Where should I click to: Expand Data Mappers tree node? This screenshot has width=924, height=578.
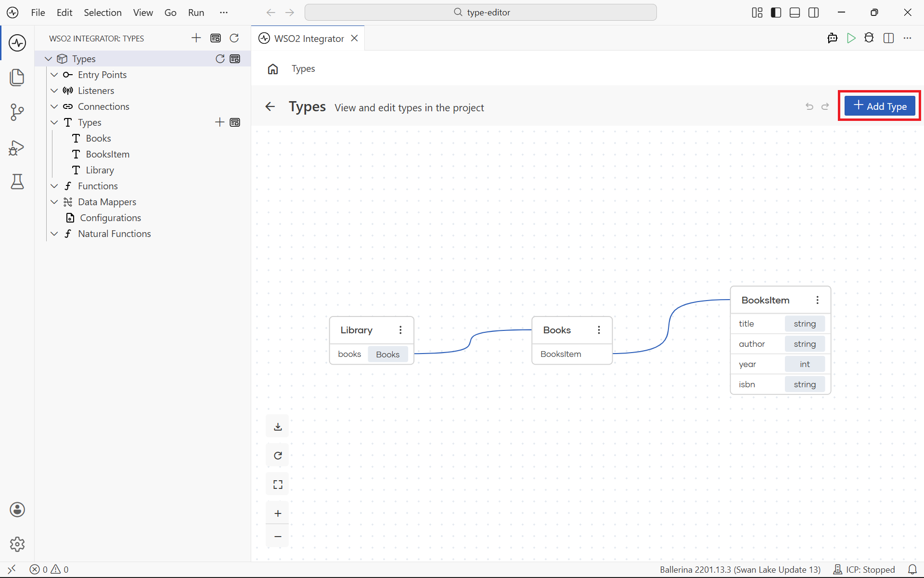click(x=54, y=202)
